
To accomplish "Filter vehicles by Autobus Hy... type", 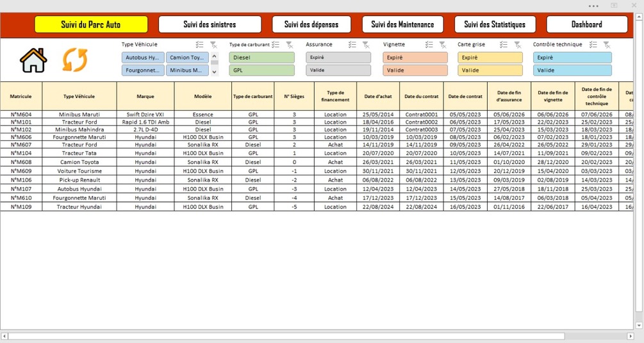I will pyautogui.click(x=143, y=58).
